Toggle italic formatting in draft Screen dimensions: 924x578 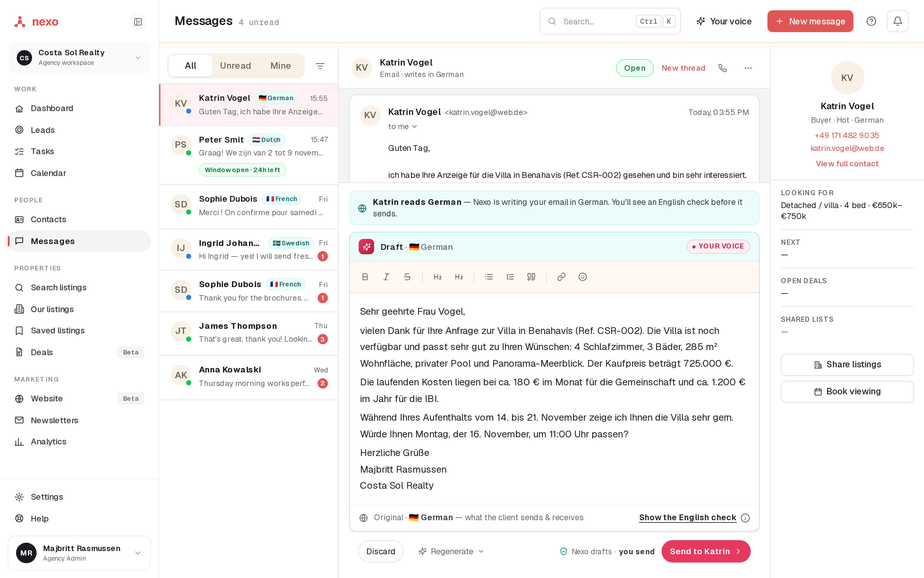pos(386,277)
